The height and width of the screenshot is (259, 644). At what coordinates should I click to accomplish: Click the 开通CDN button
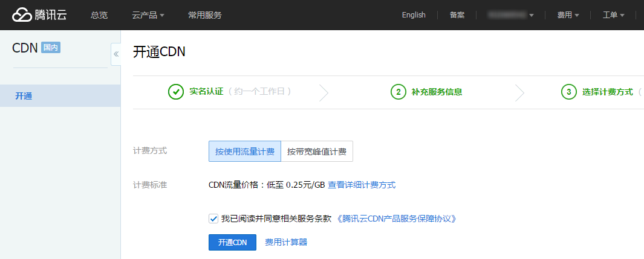(x=232, y=242)
